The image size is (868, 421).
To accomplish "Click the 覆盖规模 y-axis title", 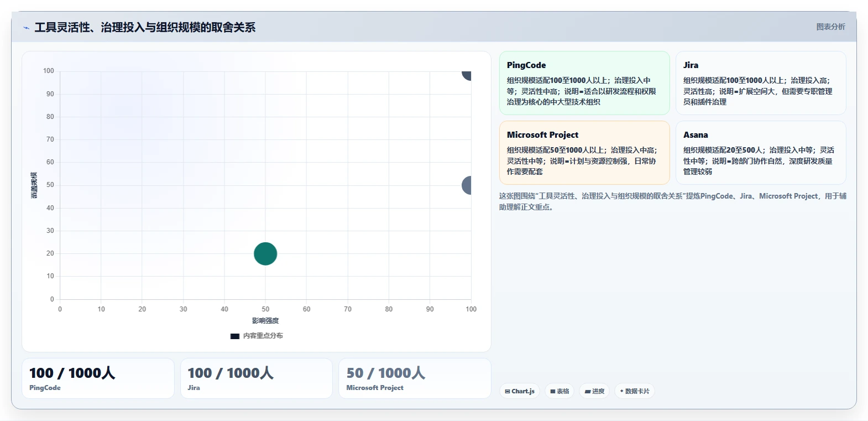I will click(x=34, y=185).
